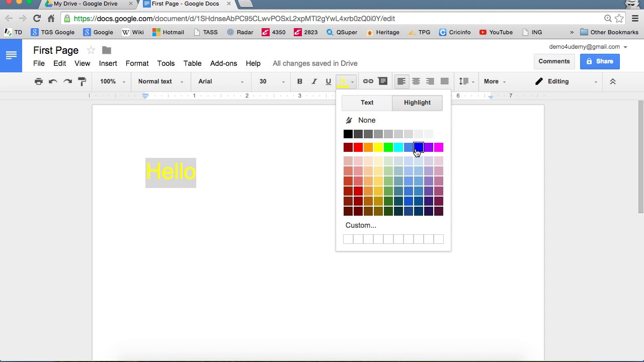Open the 100% zoom dropdown
644x362 pixels.
(112, 81)
